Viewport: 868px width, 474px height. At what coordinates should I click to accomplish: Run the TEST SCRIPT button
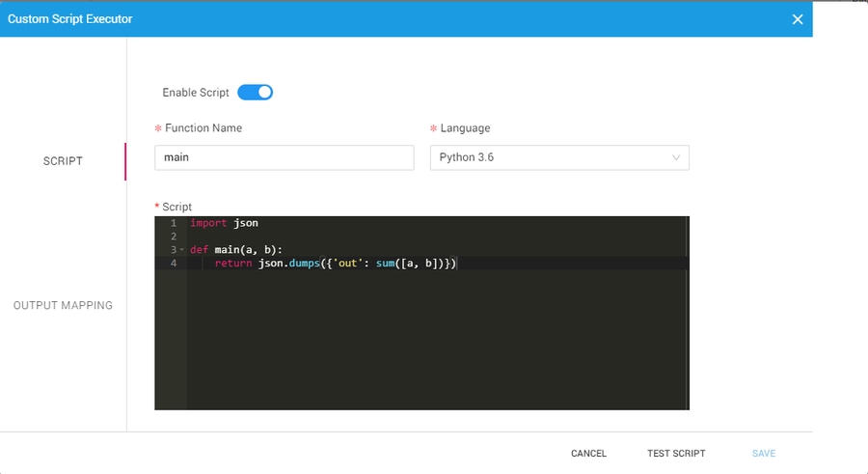point(676,453)
